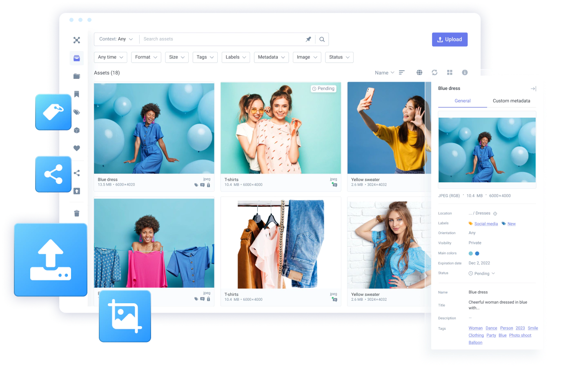This screenshot has width=588, height=369.
Task: Toggle the grid view layout icon
Action: pyautogui.click(x=450, y=72)
